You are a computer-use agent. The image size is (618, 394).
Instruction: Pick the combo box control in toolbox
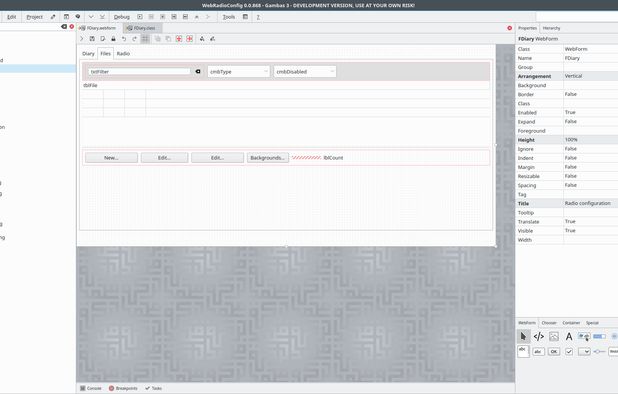pos(584,351)
